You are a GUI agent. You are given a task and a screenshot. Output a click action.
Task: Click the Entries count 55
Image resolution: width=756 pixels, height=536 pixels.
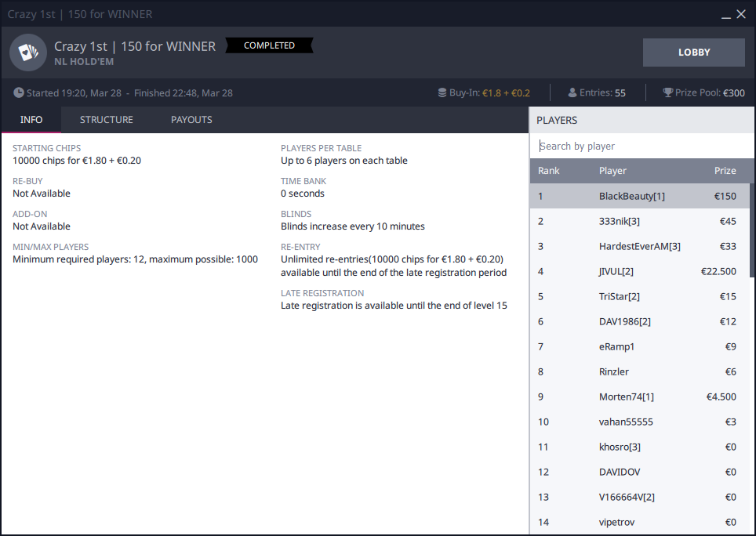coord(620,92)
